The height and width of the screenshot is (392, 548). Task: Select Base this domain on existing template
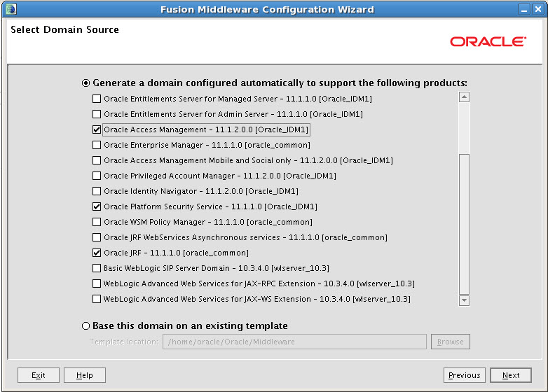(x=86, y=325)
